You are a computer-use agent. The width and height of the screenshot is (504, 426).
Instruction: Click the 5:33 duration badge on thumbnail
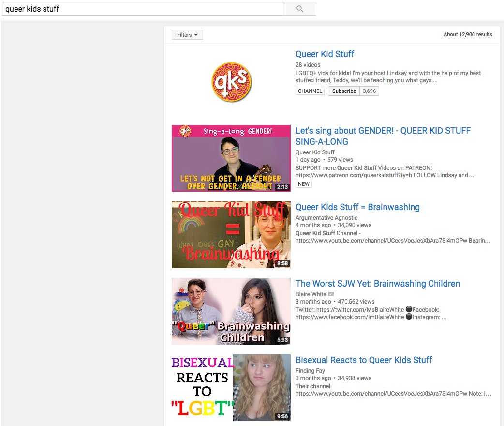click(282, 340)
